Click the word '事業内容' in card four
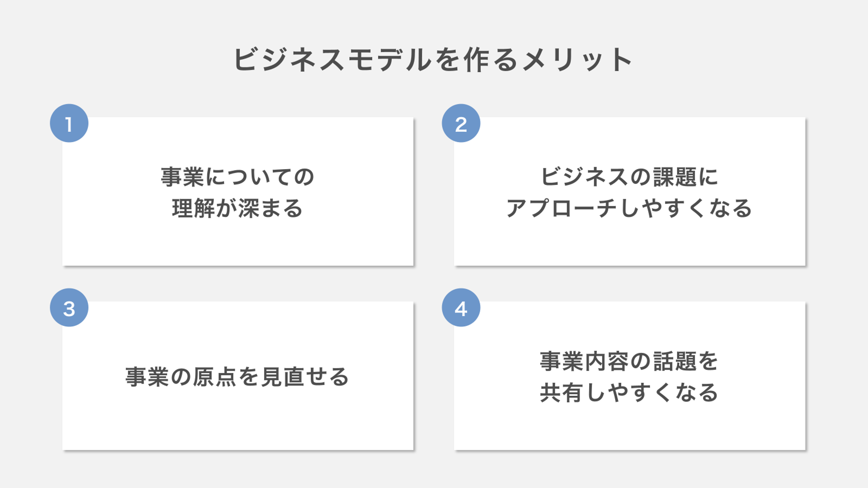Screen dimensions: 868x488 tap(584, 361)
